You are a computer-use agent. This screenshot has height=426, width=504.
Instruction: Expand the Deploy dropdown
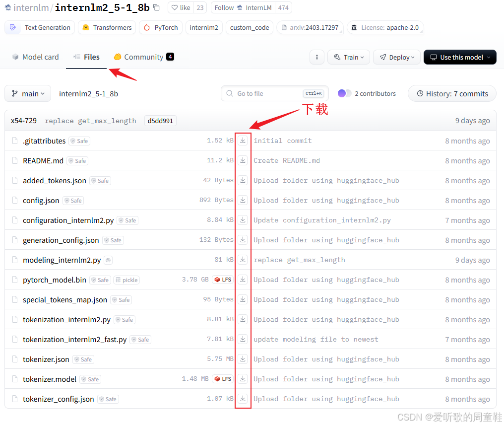(397, 57)
